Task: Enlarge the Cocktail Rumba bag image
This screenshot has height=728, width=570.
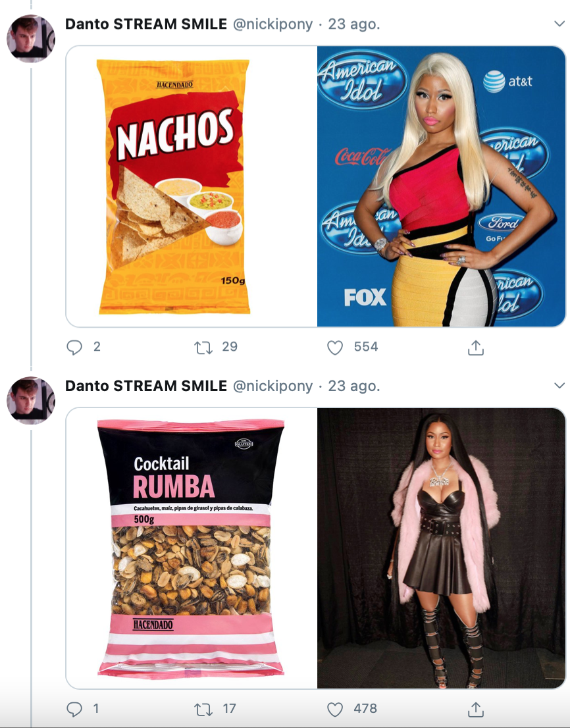Action: coord(192,548)
